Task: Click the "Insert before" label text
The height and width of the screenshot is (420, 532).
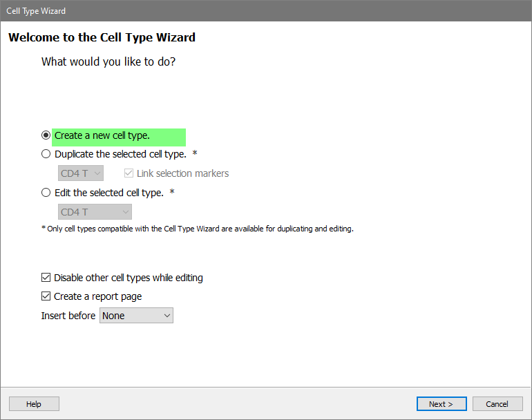Action: pyautogui.click(x=68, y=316)
